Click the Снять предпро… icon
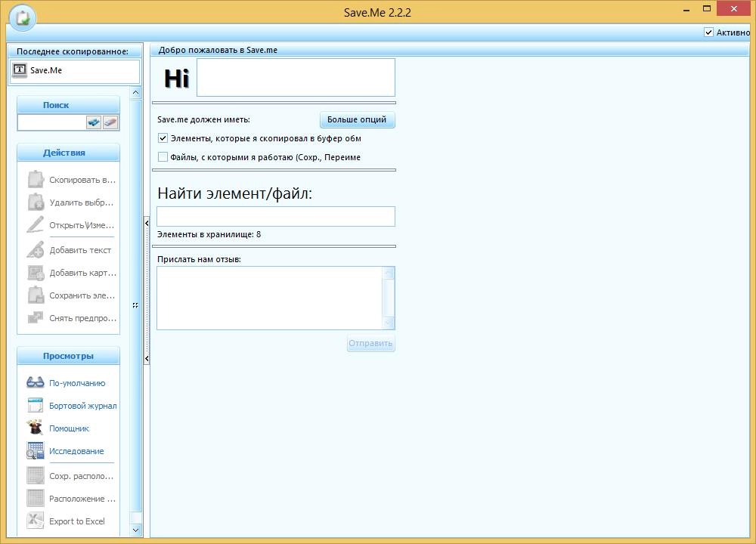The width and height of the screenshot is (756, 544). 36,317
